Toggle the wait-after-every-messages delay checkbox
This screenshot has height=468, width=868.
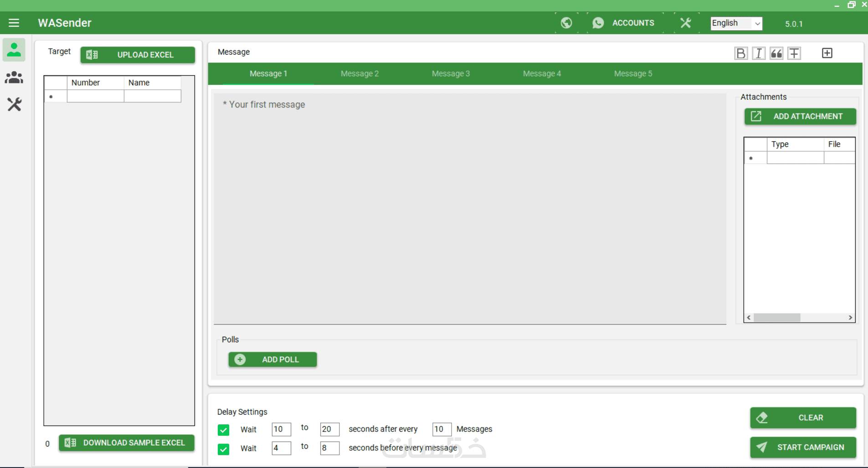[x=223, y=430]
